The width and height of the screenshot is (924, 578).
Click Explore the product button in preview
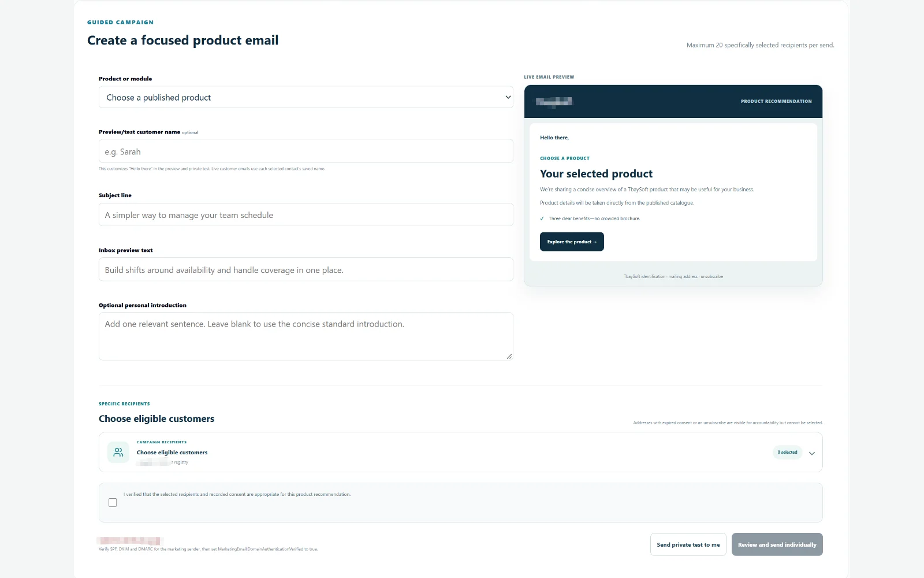[x=572, y=242]
